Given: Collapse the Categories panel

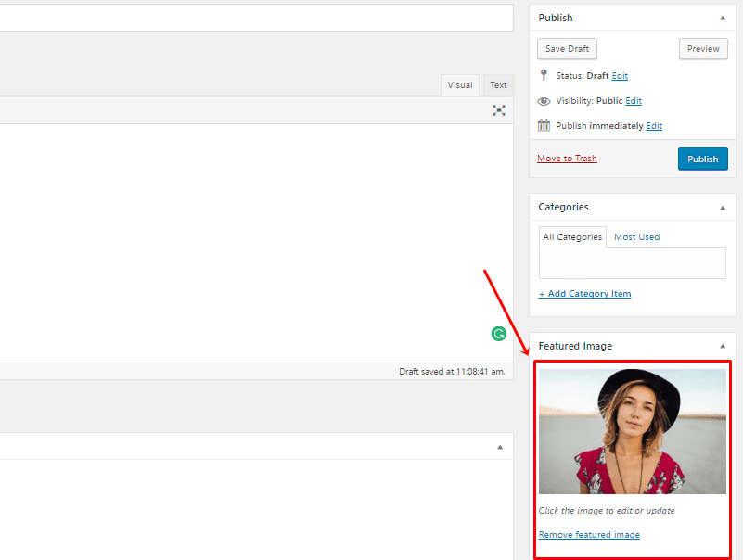Looking at the screenshot, I should click(723, 208).
